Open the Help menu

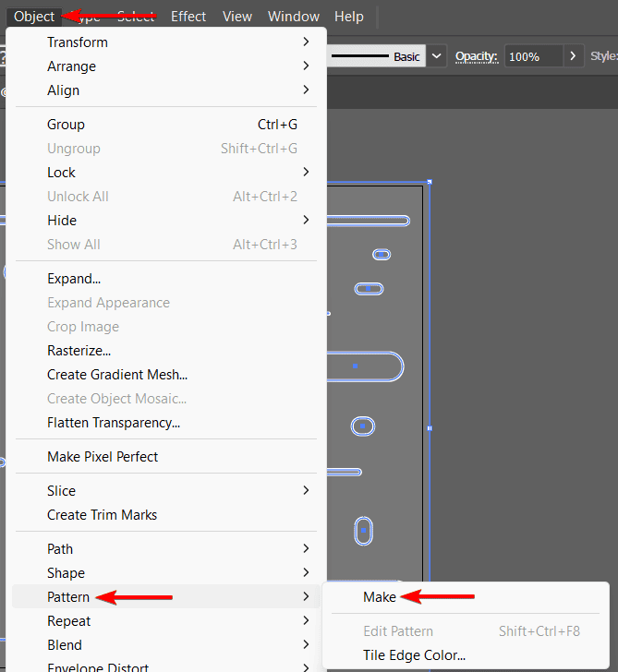(349, 17)
